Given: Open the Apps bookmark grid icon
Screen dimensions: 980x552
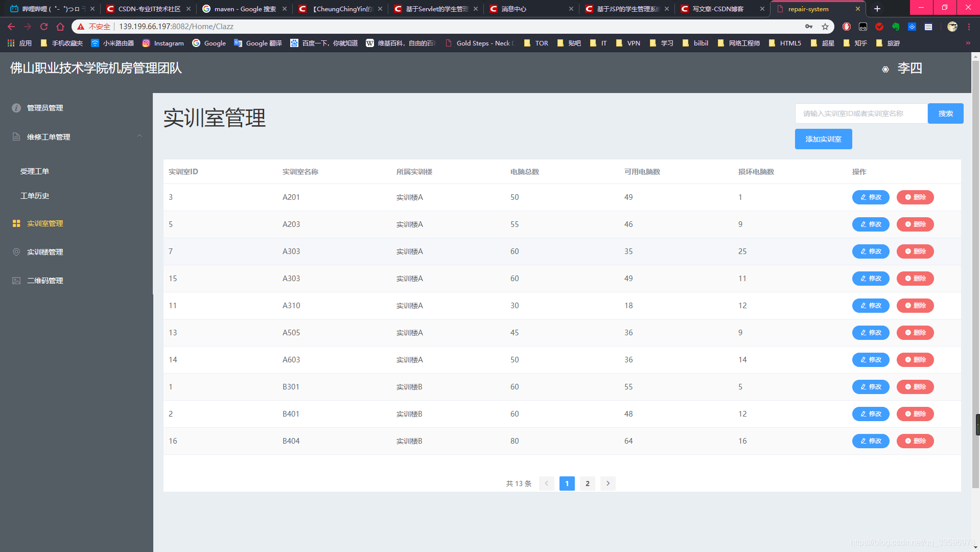Looking at the screenshot, I should (x=11, y=43).
